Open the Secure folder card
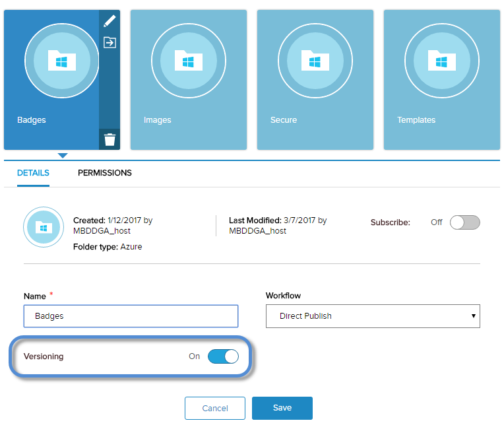Image resolution: width=504 pixels, height=431 pixels. pos(315,80)
